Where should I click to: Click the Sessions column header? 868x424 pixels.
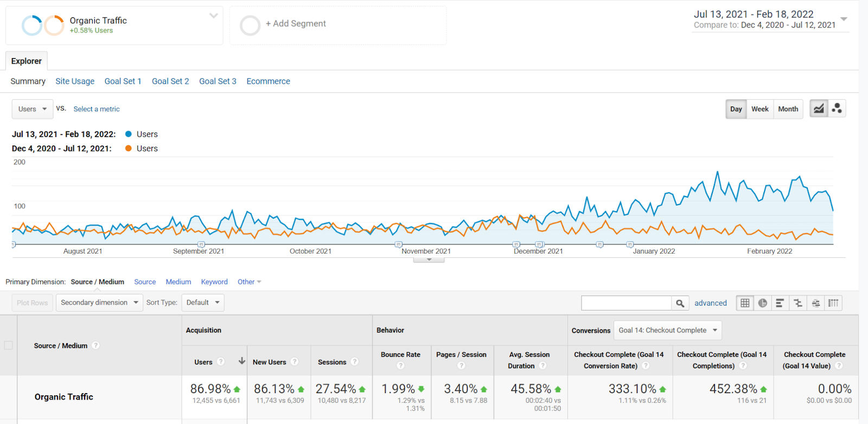coord(332,362)
